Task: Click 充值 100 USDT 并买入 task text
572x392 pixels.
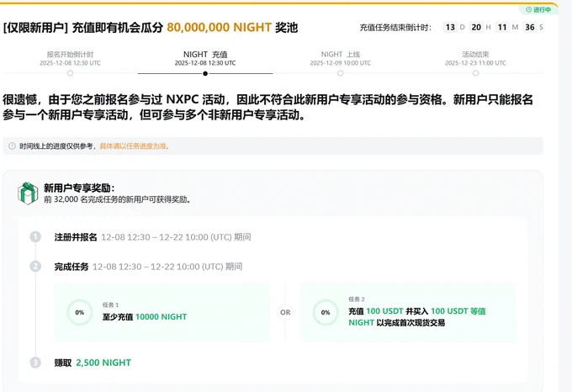Action: click(x=417, y=317)
